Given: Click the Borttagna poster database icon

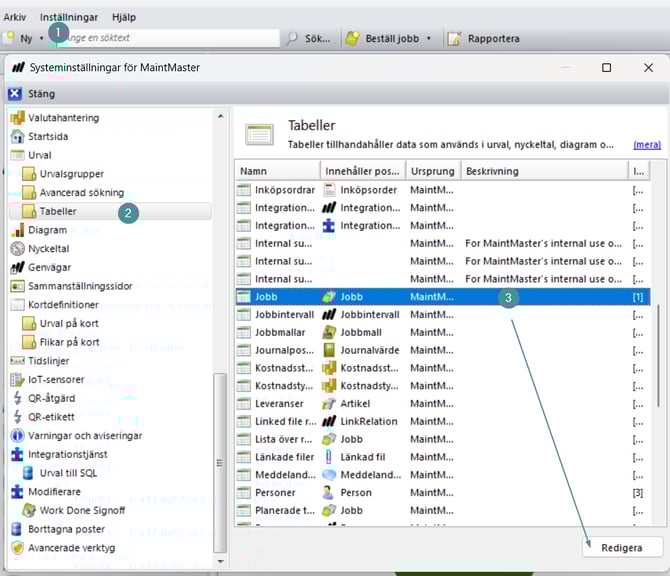Looking at the screenshot, I should 17,529.
